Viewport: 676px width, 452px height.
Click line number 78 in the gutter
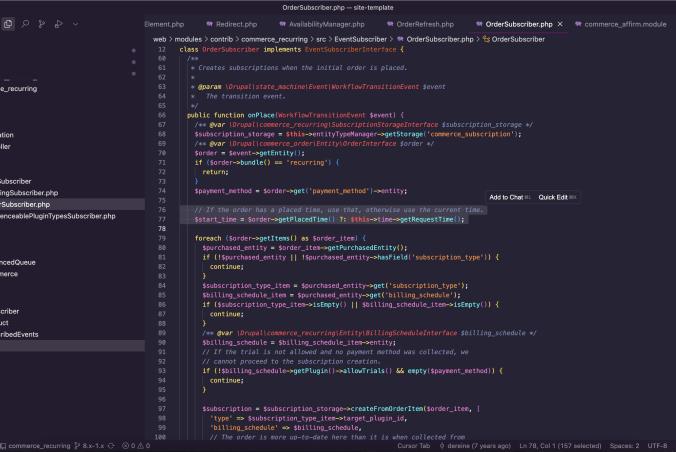click(162, 229)
